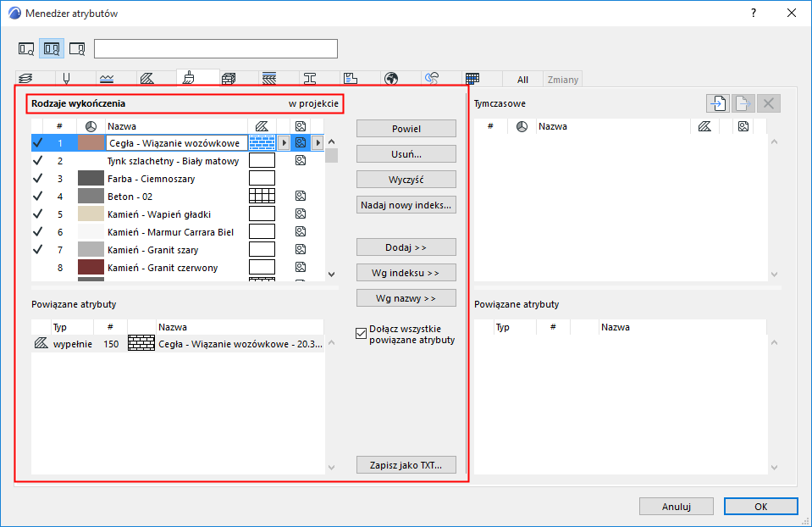Click the selected texture icon in Cegła row
The image size is (812, 527).
click(301, 142)
